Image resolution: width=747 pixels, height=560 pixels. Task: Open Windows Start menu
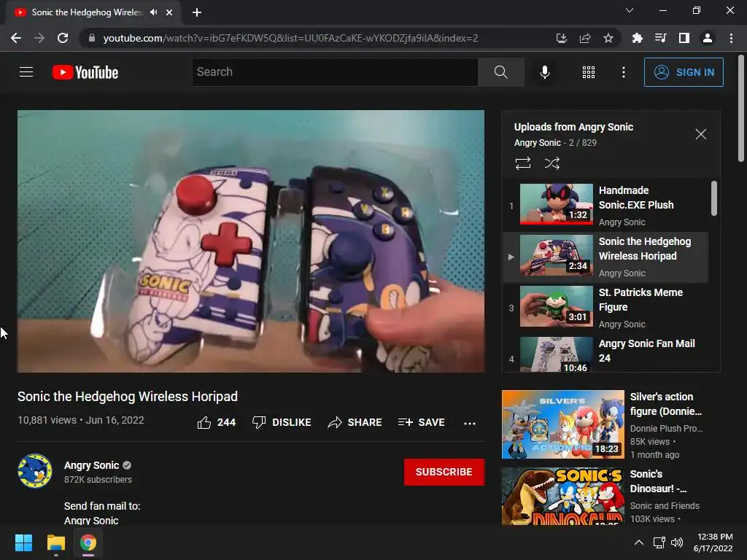click(23, 542)
